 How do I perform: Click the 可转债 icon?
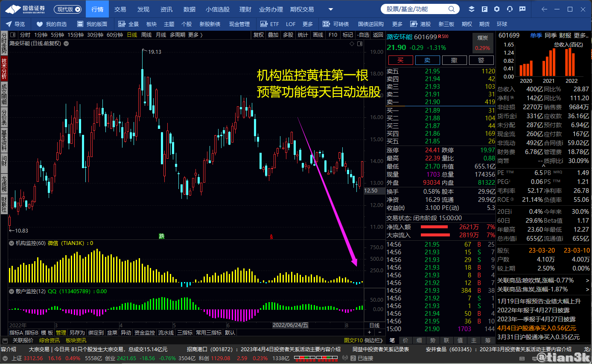point(327,24)
